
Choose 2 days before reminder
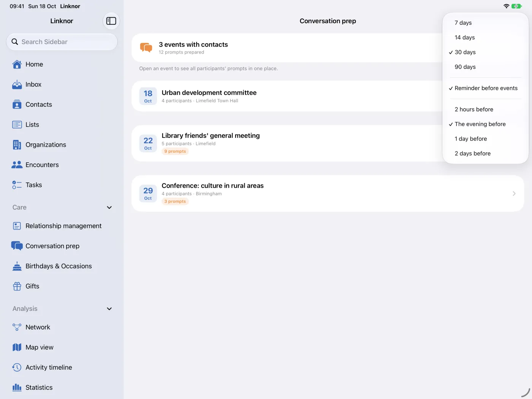point(486,154)
